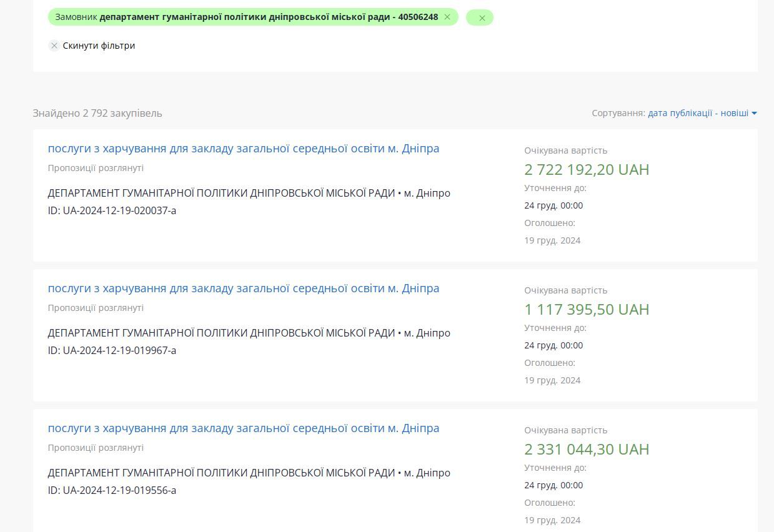
Task: Open the sorting dropdown 'дата публікації - новіші'
Action: [698, 113]
